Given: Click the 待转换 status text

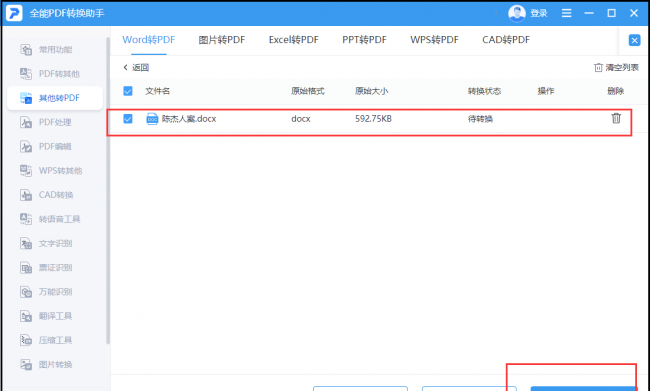Looking at the screenshot, I should [480, 119].
